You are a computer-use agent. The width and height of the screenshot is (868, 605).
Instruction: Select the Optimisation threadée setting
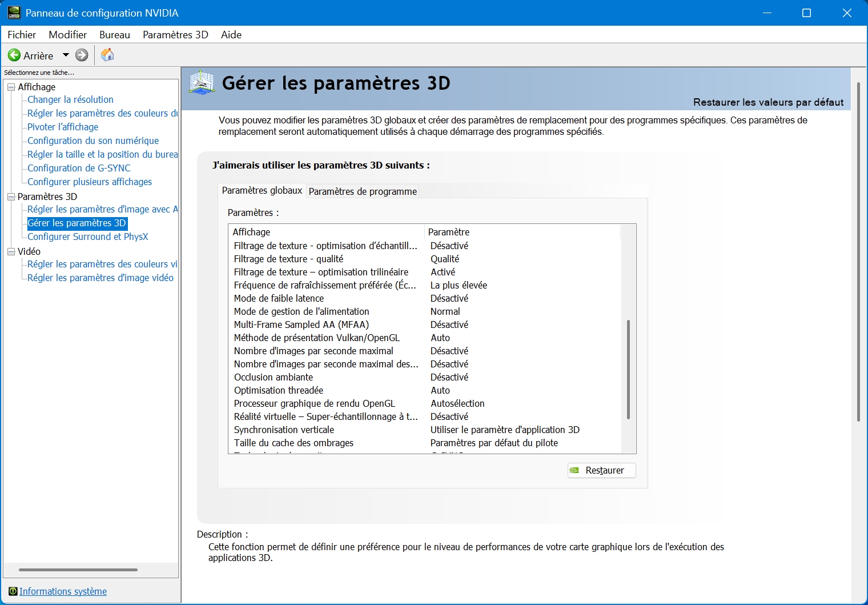(424, 390)
